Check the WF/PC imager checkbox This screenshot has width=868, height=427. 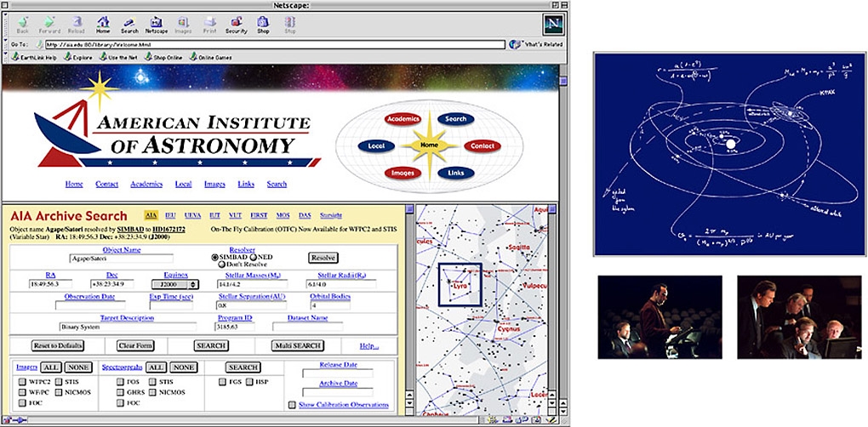22,392
